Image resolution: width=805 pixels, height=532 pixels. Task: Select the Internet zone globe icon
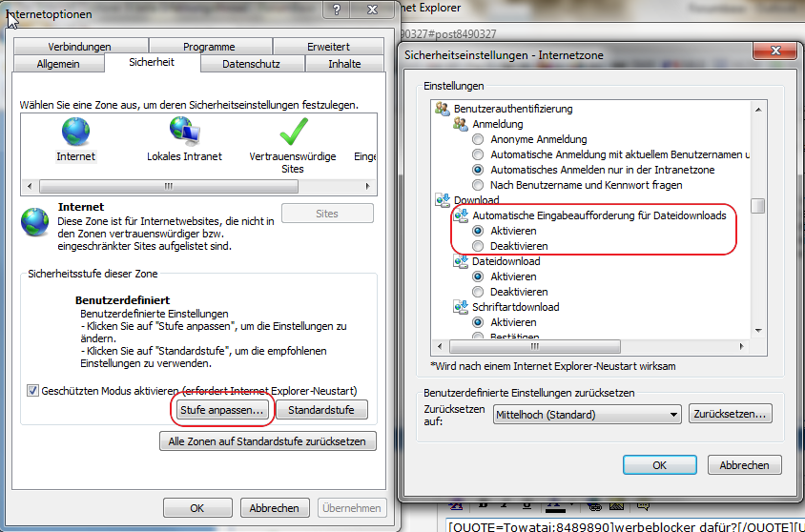[76, 132]
